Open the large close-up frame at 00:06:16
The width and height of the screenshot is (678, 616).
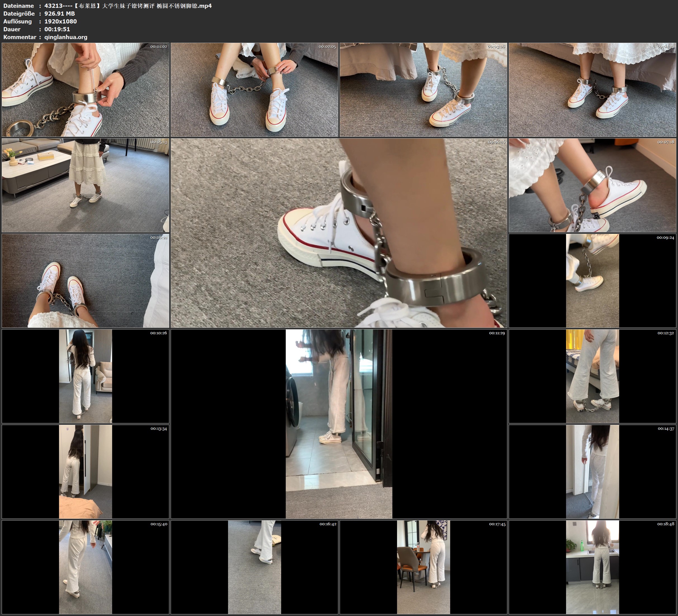coord(339,233)
